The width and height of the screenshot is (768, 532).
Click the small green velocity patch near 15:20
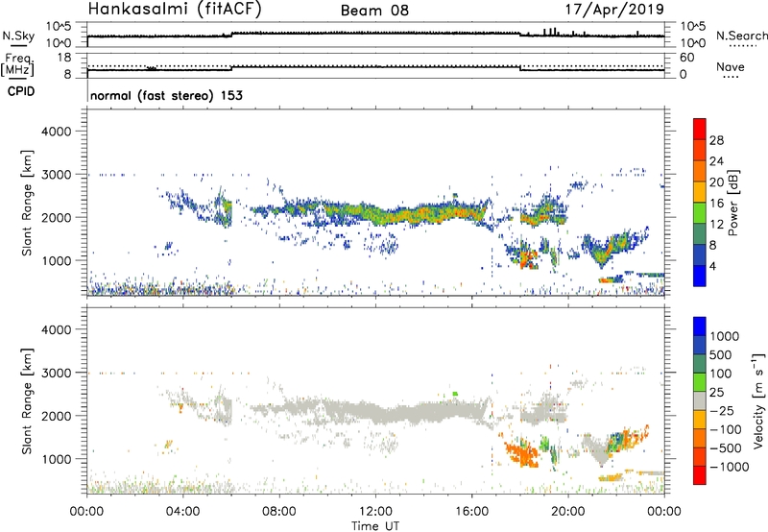(x=455, y=394)
